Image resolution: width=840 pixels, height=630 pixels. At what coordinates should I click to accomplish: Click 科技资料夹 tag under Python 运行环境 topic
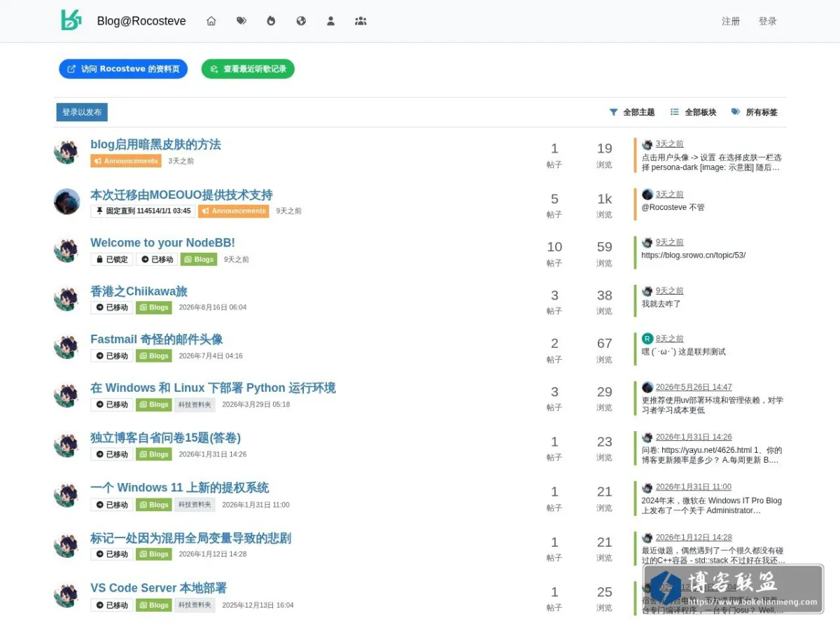(x=195, y=405)
